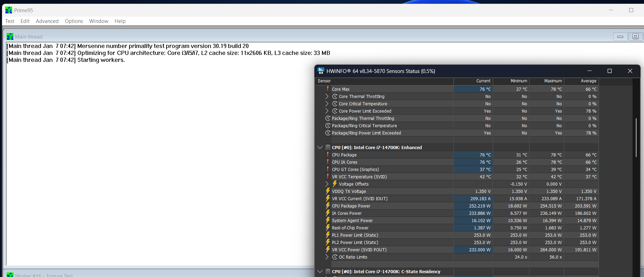Screen dimensions: 644x277
Task: Click the clock icon next to Core Critical Temperature
Action: pos(335,104)
